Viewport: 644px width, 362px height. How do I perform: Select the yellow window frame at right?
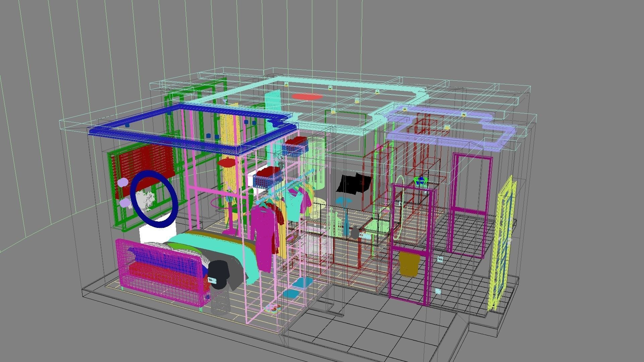click(502, 244)
